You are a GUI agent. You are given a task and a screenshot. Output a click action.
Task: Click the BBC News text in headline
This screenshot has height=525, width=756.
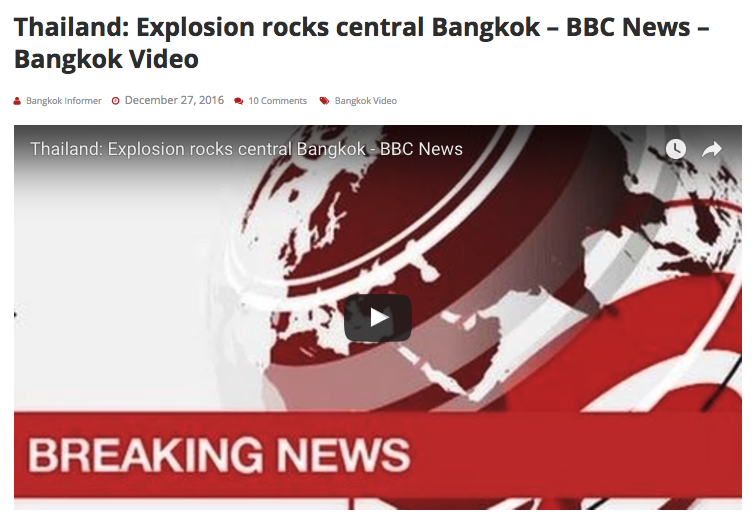point(628,27)
